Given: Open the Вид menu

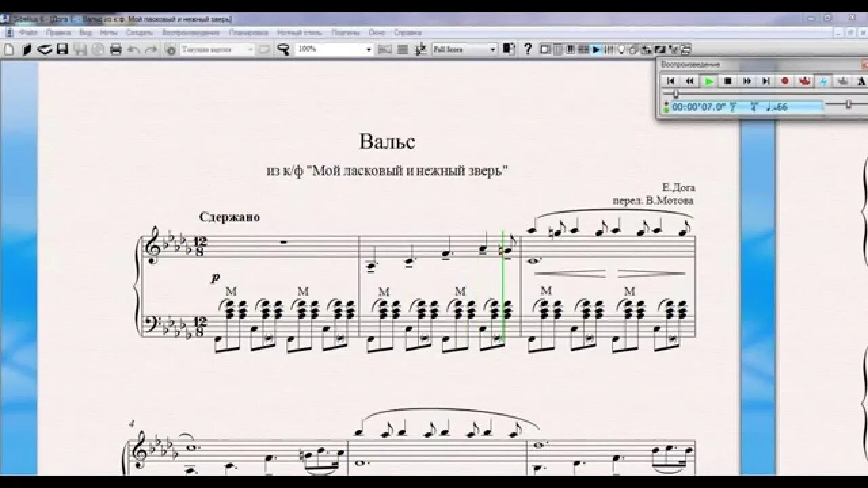Looking at the screenshot, I should pyautogui.click(x=85, y=32).
